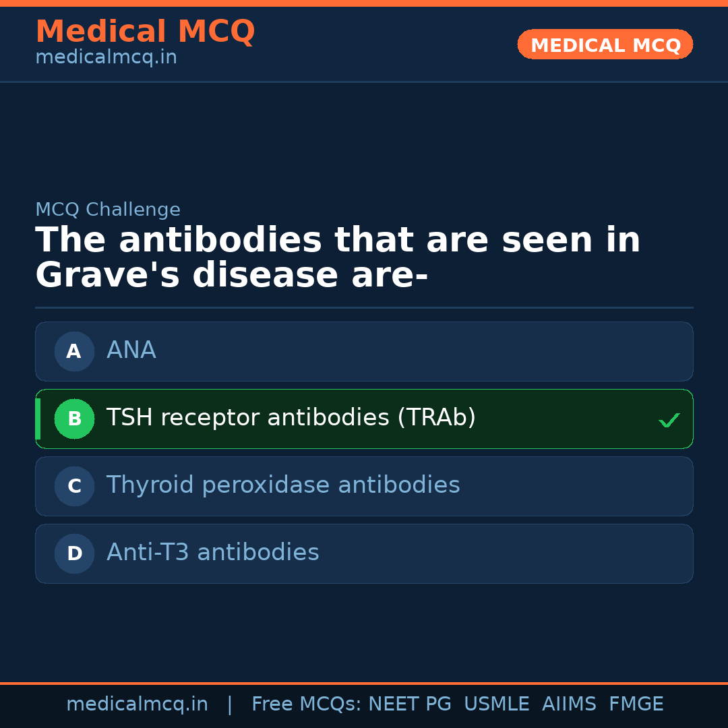Click the orange MEDICAL MCQ badge
This screenshot has height=728, width=728.
[605, 44]
